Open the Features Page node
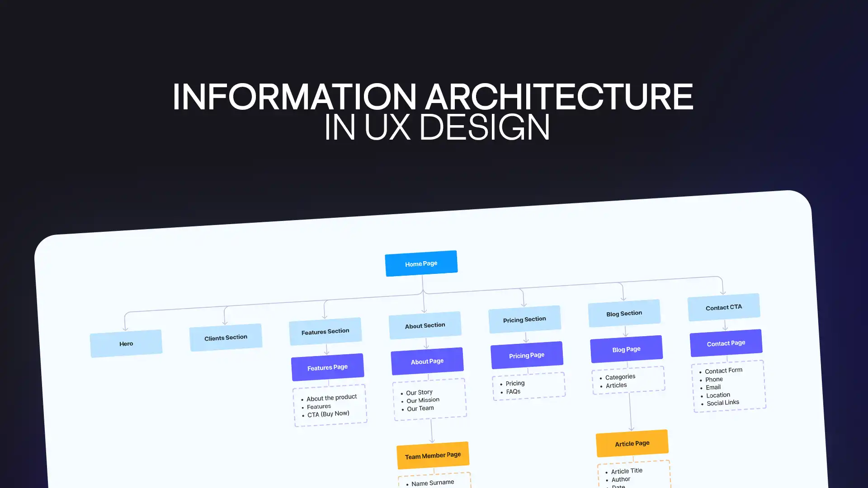868x488 pixels. (x=327, y=367)
